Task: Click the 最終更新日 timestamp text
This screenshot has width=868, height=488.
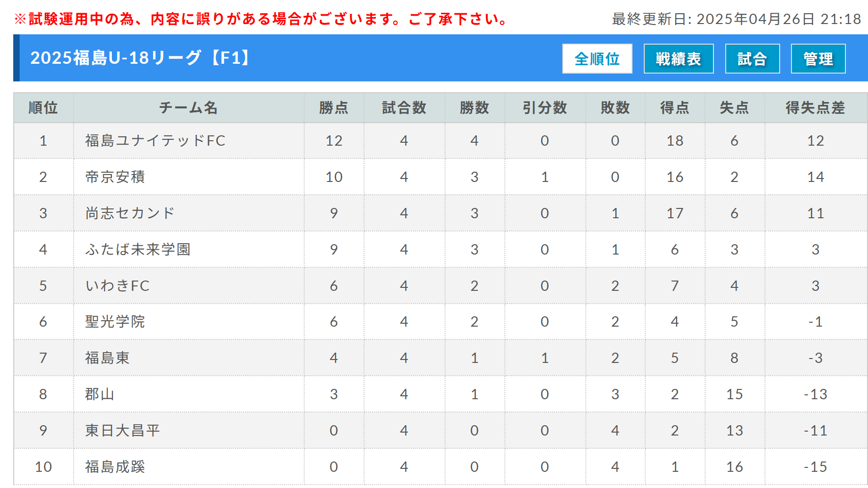Action: point(736,19)
